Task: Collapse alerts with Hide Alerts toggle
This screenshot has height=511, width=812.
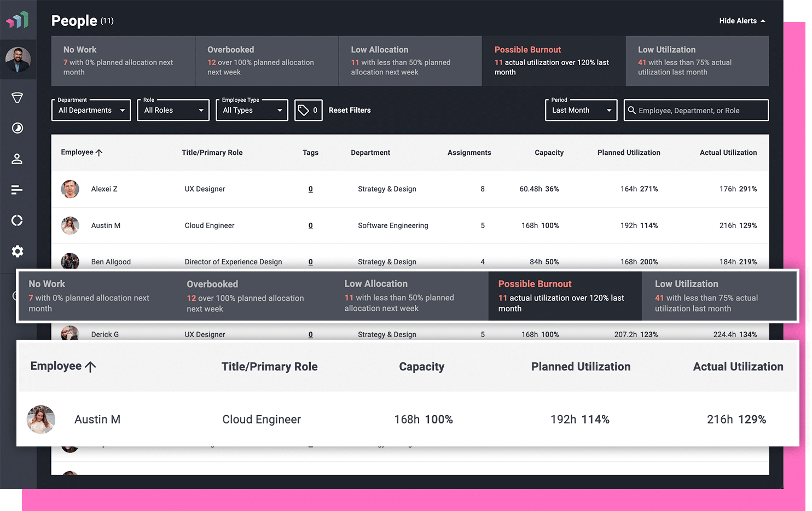Action: coord(741,20)
